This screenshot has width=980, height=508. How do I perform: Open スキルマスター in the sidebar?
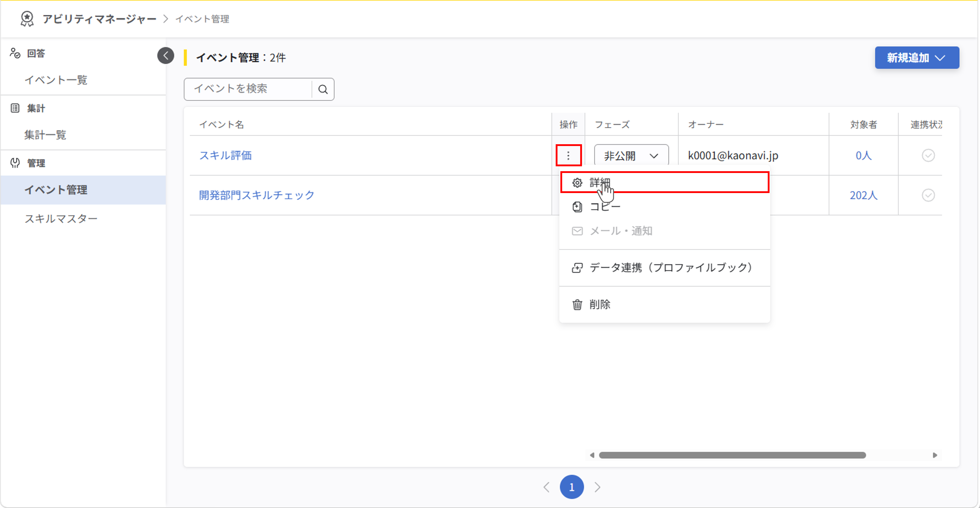[83, 219]
